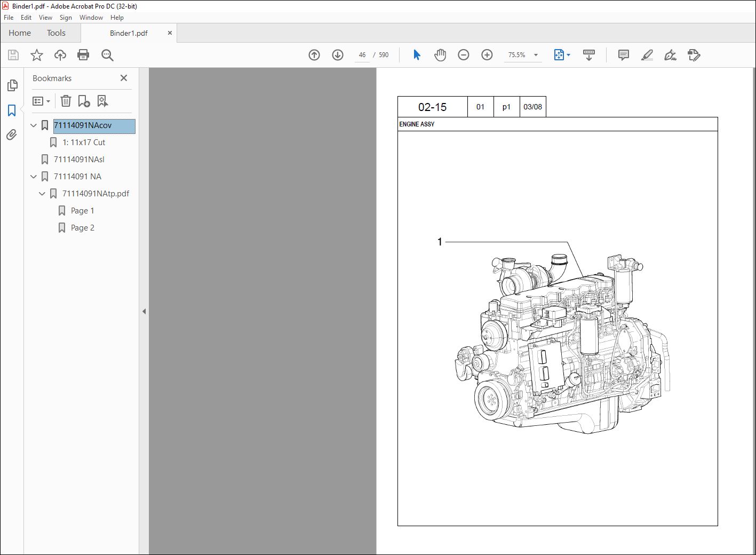Open the fit page options arrow
The height and width of the screenshot is (555, 756).
568,55
